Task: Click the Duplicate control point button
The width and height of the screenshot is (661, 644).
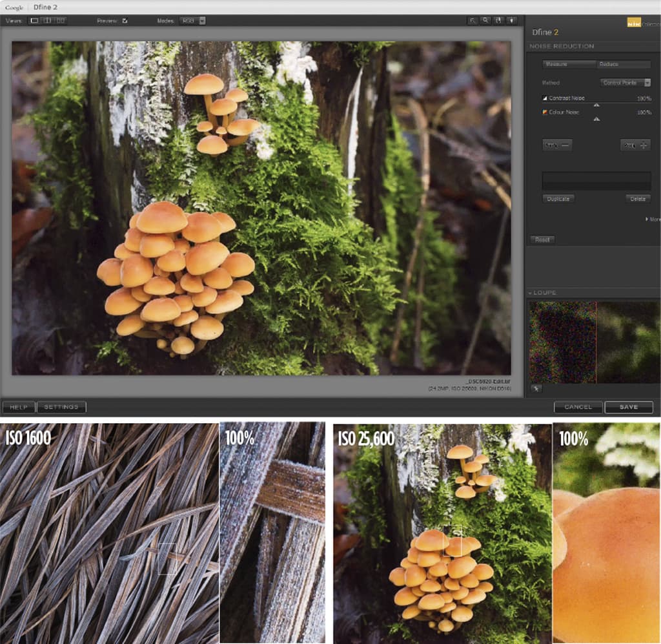Action: (558, 199)
